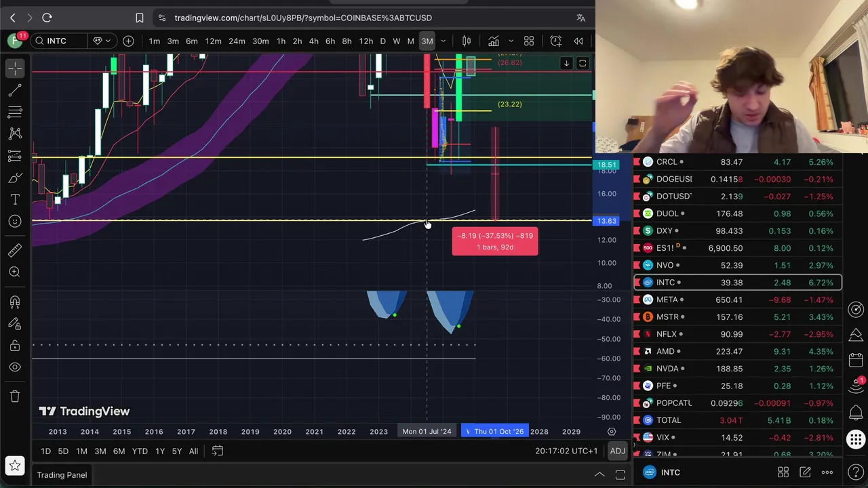Open the alerts bell in right sidebar
Image resolution: width=868 pixels, height=488 pixels.
point(856,413)
